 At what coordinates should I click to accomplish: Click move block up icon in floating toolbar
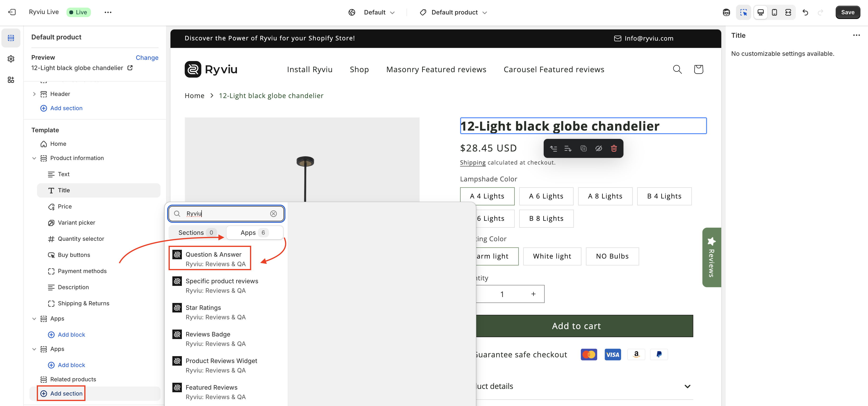tap(553, 148)
